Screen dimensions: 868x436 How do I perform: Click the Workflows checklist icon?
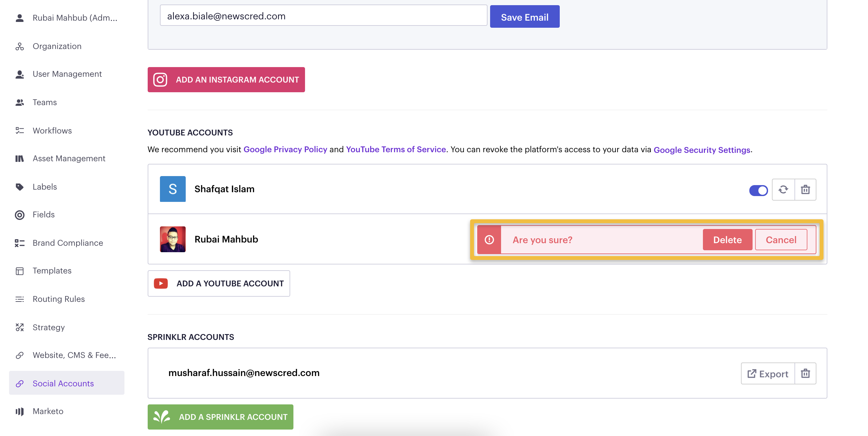pyautogui.click(x=20, y=130)
